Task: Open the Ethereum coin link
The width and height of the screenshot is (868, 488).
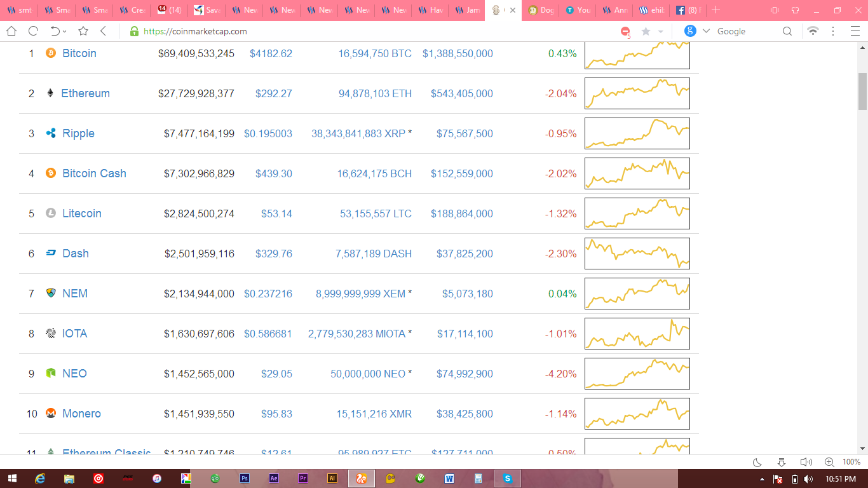Action: 85,93
